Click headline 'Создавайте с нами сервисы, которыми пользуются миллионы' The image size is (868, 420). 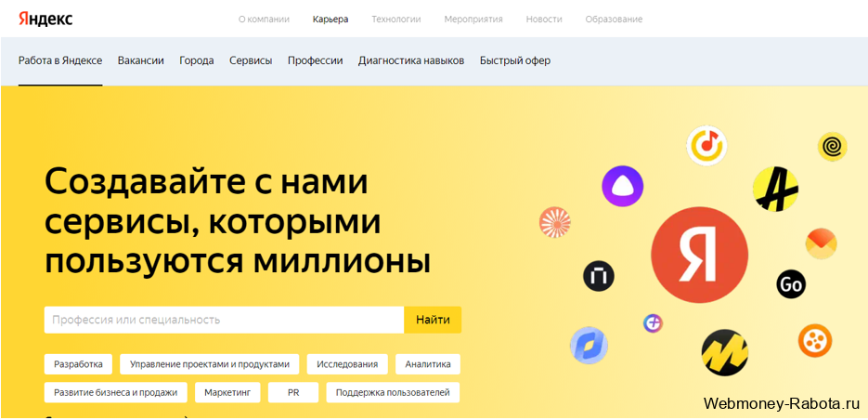click(238, 222)
